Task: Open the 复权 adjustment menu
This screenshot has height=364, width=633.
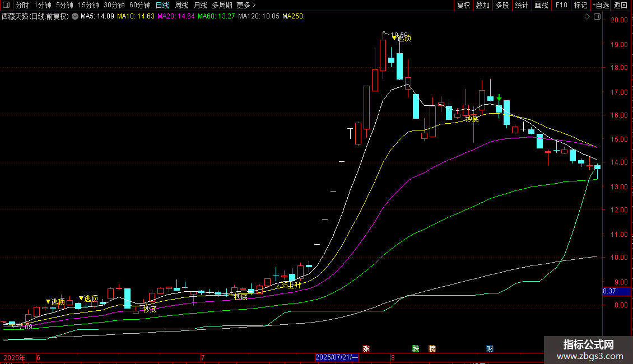Action: [x=463, y=5]
